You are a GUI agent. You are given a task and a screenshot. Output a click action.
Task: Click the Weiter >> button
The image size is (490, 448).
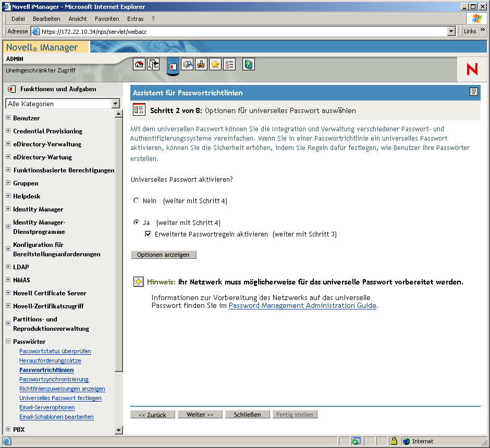[200, 415]
